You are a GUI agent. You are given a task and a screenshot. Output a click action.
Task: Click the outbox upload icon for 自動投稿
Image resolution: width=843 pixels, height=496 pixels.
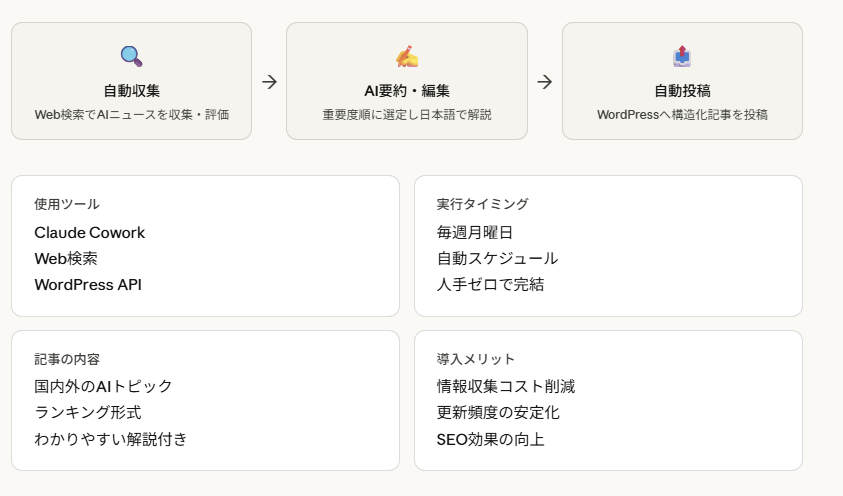(682, 56)
